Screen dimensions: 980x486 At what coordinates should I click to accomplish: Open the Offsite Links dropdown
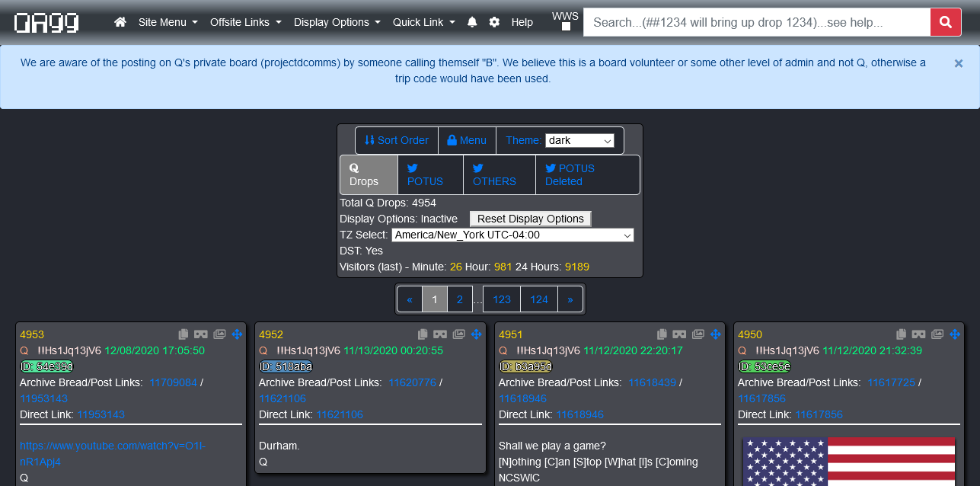coord(246,22)
